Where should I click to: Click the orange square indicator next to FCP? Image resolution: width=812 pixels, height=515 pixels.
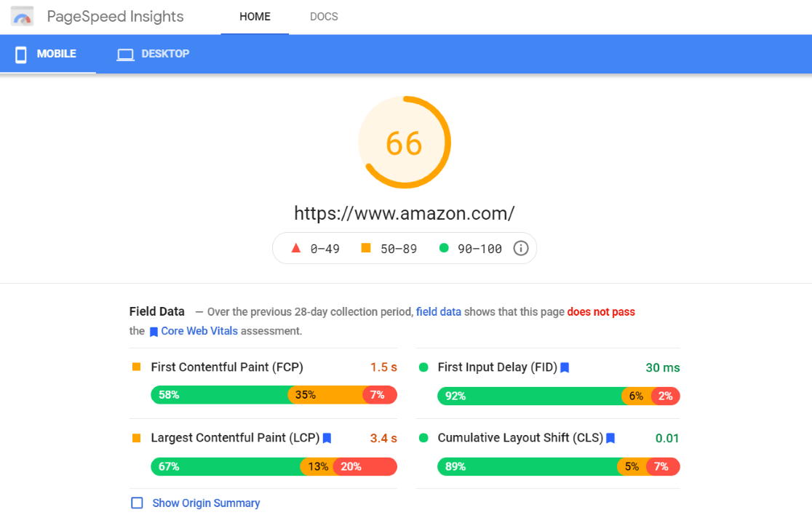[136, 367]
